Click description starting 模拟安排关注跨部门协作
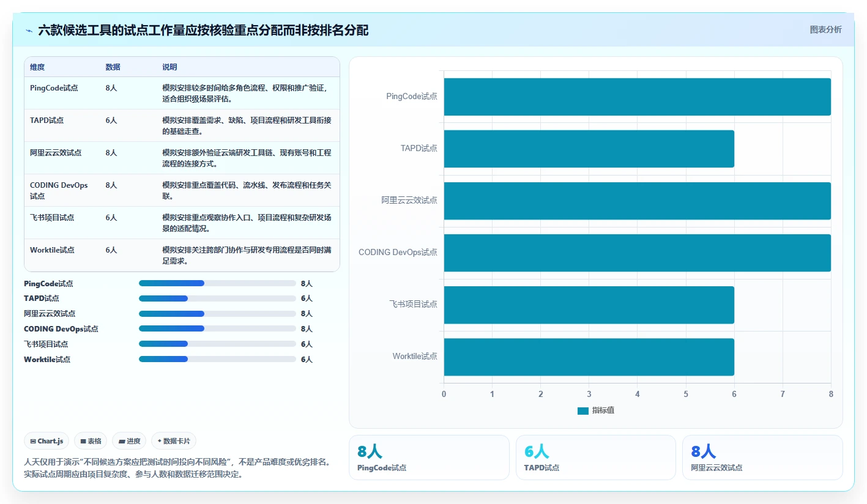 pos(247,255)
